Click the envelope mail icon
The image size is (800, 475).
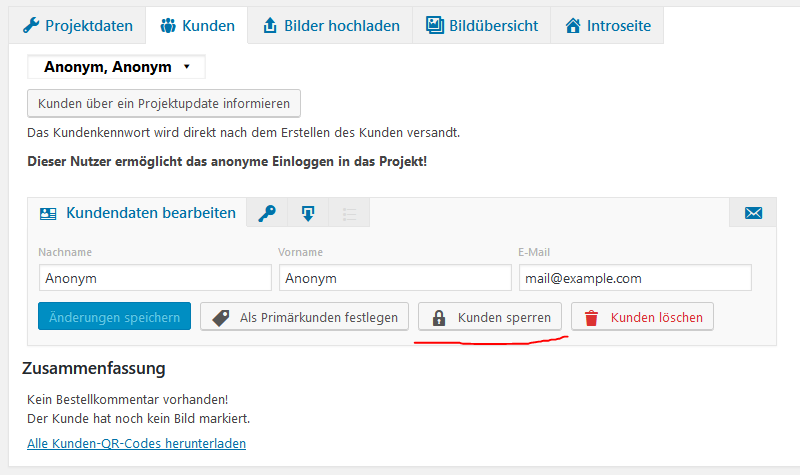[x=753, y=213]
